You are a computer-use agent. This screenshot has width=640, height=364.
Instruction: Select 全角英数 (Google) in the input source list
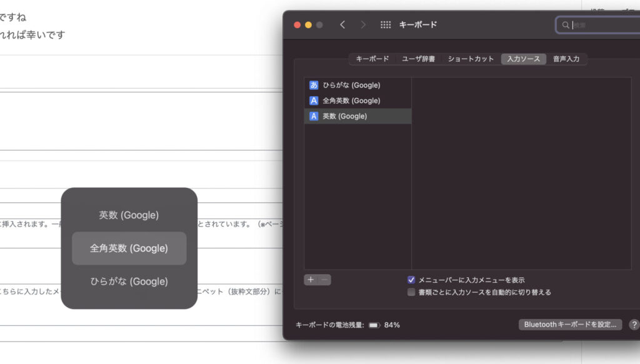(357, 101)
